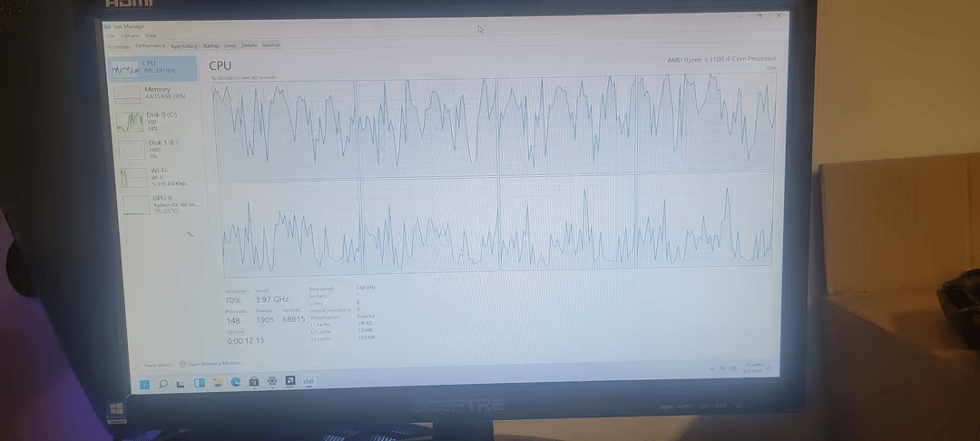Screen dimensions: 980x441
Task: Close the Task Manager window
Action: click(779, 16)
